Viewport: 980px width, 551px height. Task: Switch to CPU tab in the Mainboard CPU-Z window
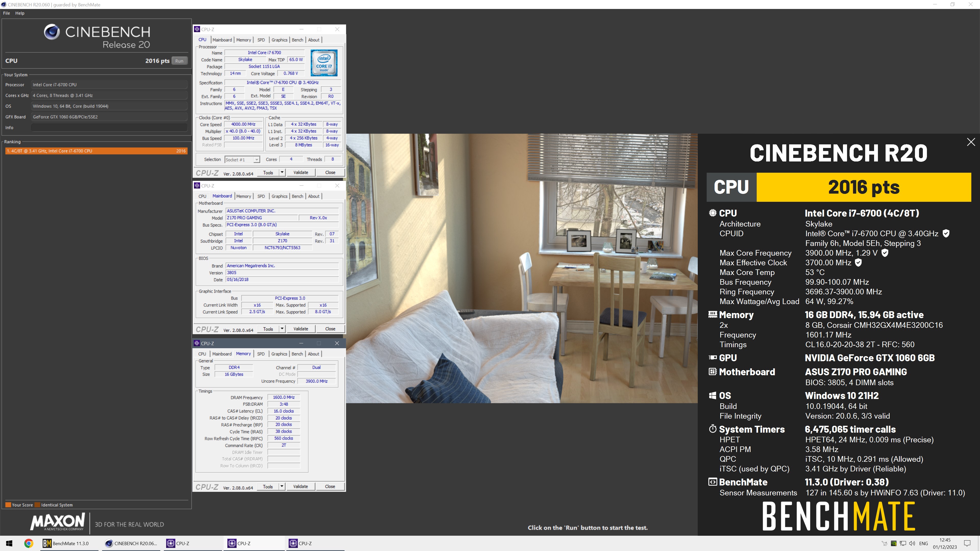(202, 196)
